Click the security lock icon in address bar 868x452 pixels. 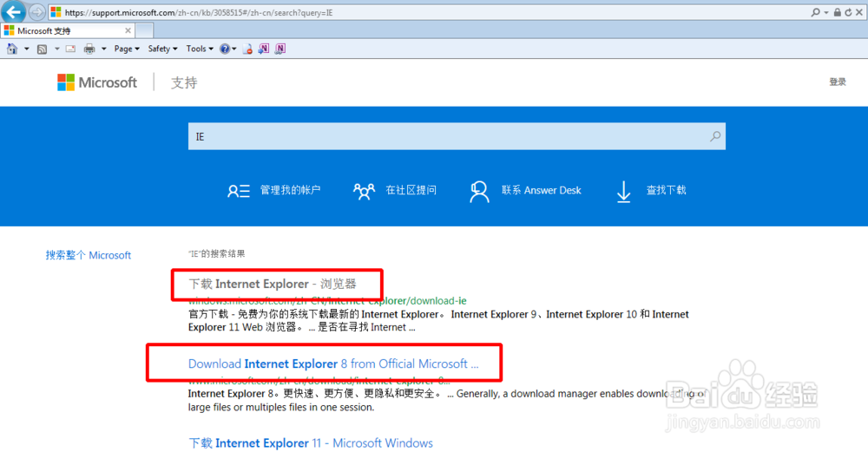coord(838,12)
